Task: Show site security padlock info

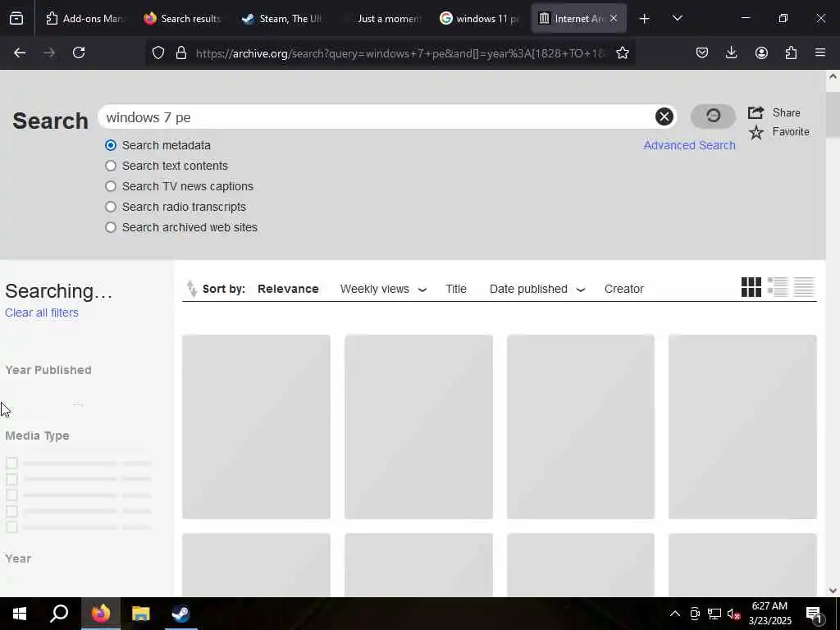Action: coord(181,52)
